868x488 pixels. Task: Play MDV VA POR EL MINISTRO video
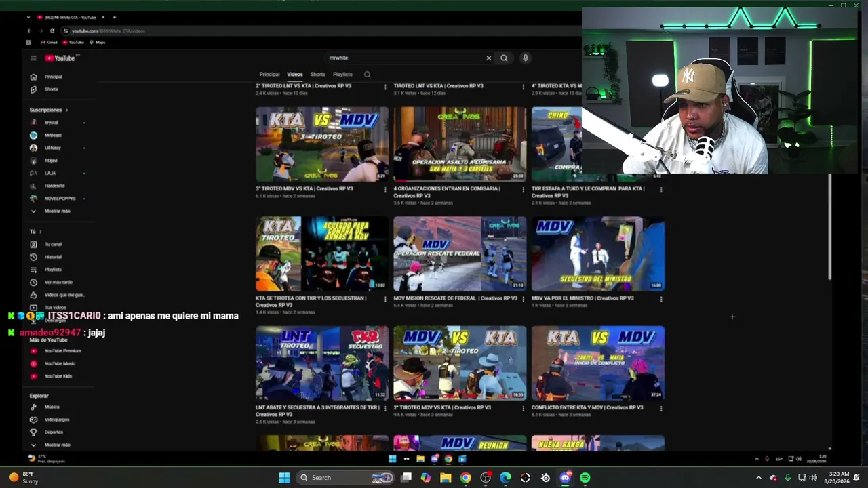click(598, 254)
